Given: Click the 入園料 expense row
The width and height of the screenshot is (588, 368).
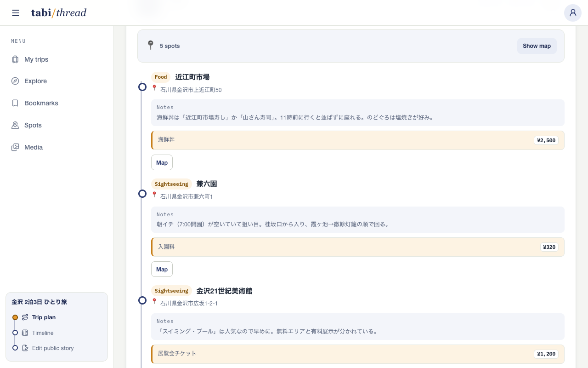Looking at the screenshot, I should (357, 247).
